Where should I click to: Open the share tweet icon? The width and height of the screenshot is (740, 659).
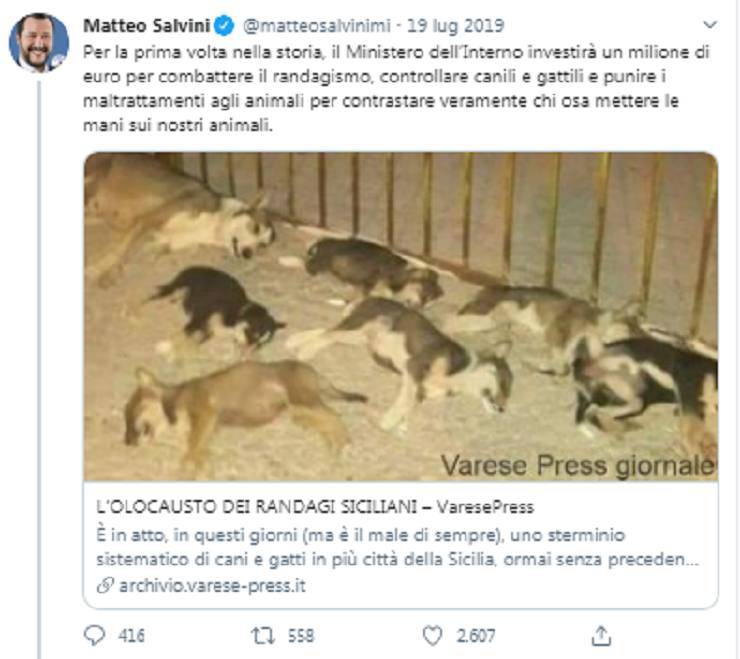[x=601, y=635]
